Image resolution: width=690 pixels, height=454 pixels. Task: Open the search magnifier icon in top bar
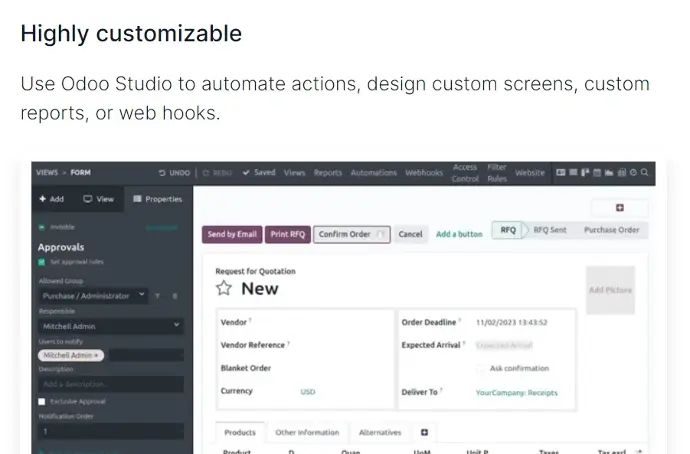coord(647,173)
